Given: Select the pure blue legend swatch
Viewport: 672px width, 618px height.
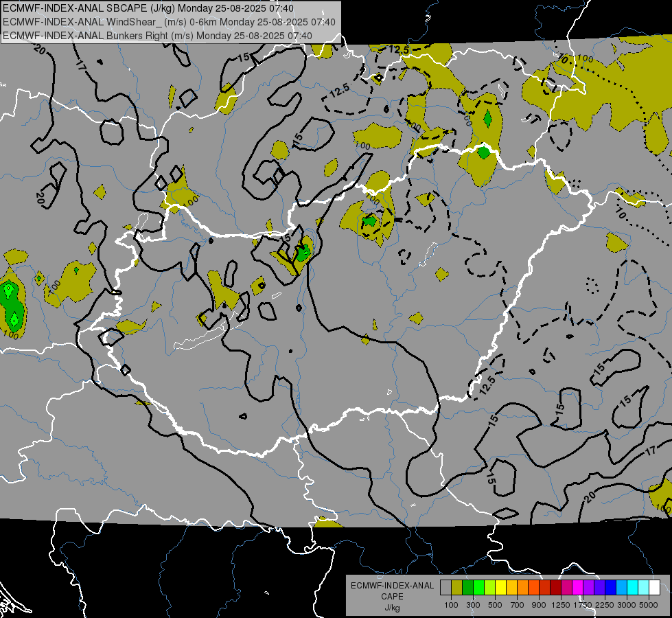Looking at the screenshot, I should click(611, 588).
